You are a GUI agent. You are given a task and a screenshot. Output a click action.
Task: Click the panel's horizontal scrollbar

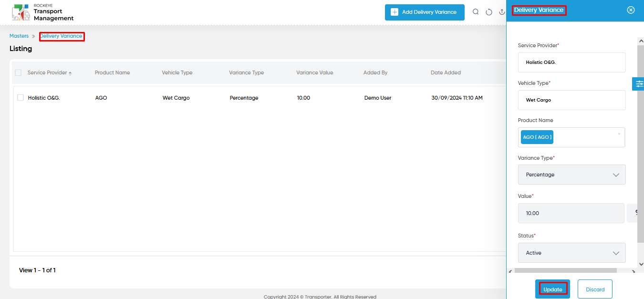pos(565,271)
